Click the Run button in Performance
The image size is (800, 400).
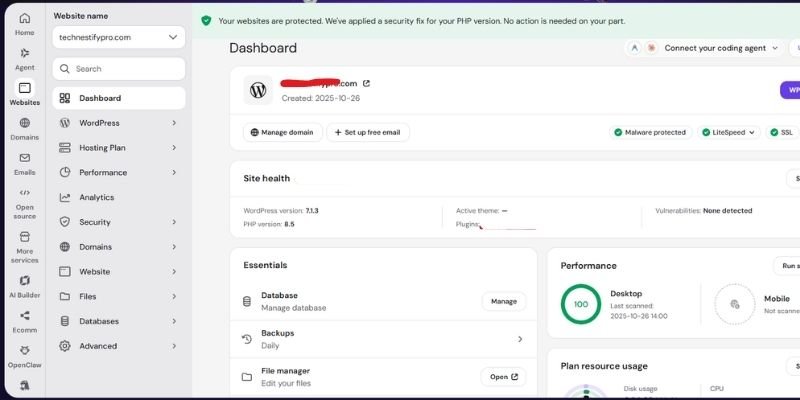click(787, 266)
